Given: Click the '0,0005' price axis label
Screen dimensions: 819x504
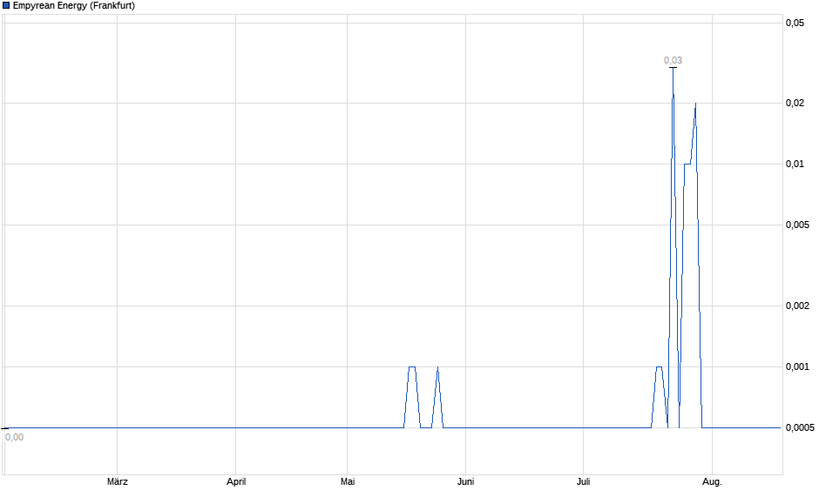Looking at the screenshot, I should 800,427.
